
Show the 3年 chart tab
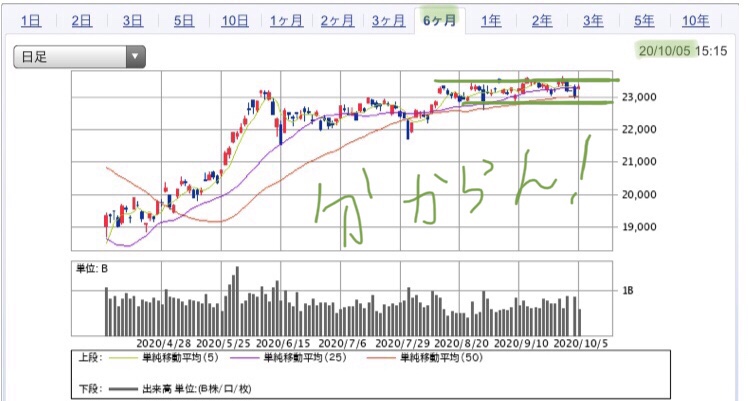click(x=592, y=20)
